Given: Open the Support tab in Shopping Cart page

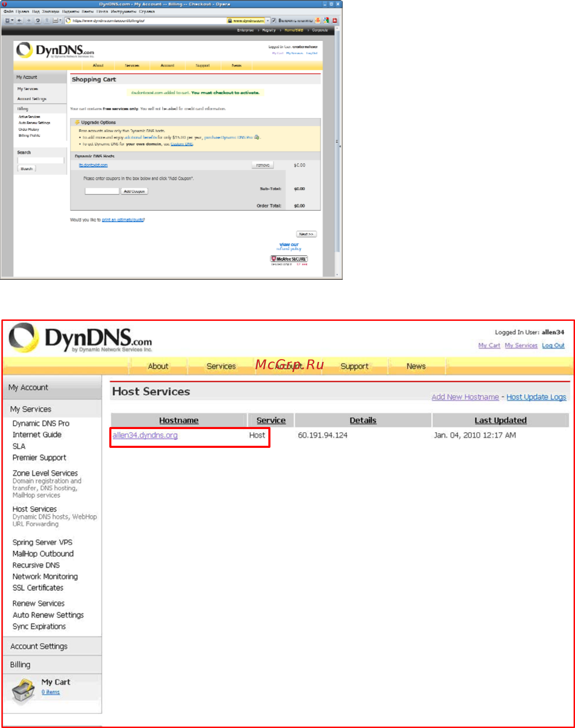Looking at the screenshot, I should [x=203, y=65].
